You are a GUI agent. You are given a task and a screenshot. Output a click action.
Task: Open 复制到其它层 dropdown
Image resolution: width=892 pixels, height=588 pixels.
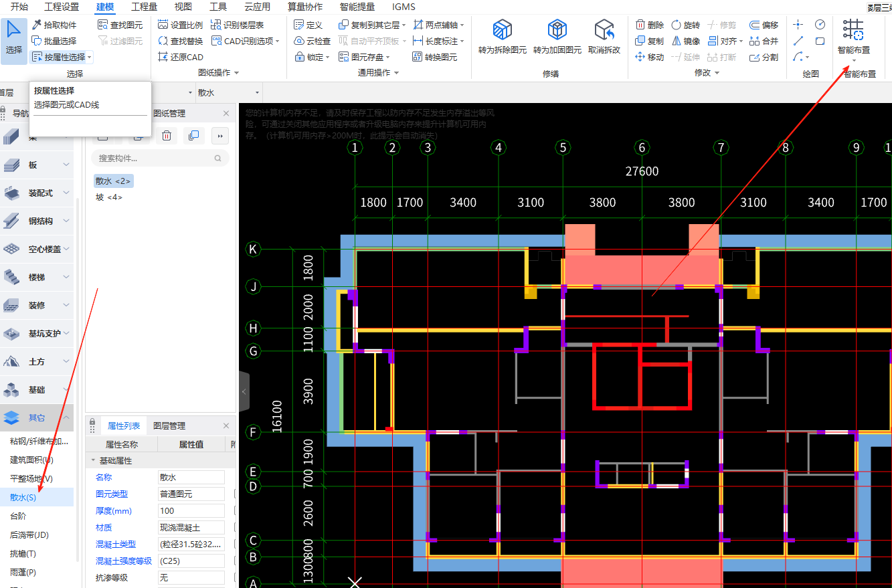pos(404,25)
